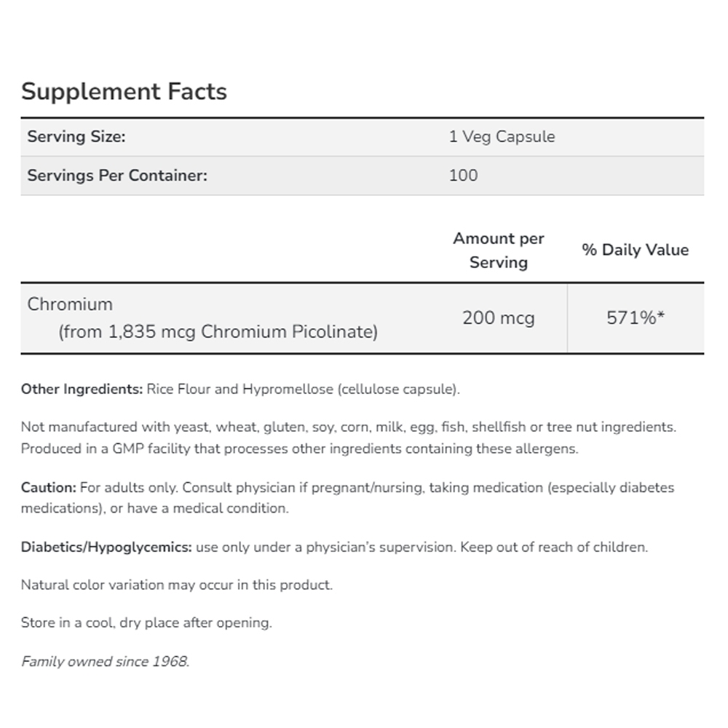Image resolution: width=728 pixels, height=728 pixels.
Task: Select the 571% daily value cell
Action: pyautogui.click(x=636, y=318)
